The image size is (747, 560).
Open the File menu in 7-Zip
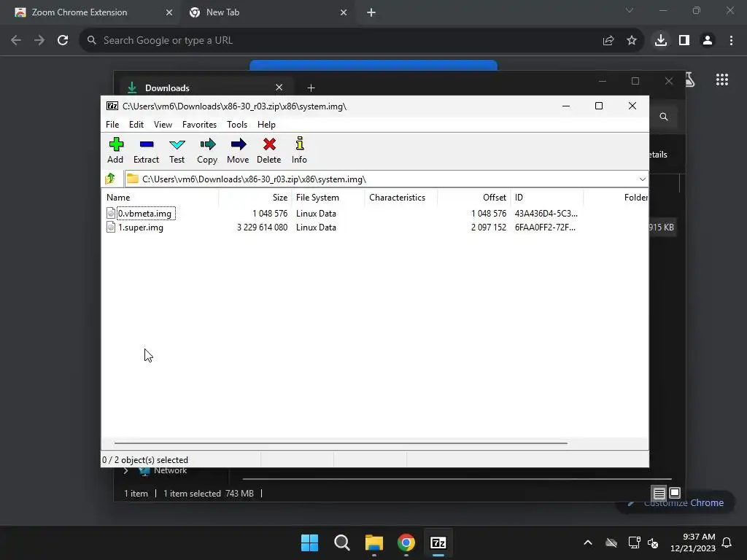pos(112,124)
